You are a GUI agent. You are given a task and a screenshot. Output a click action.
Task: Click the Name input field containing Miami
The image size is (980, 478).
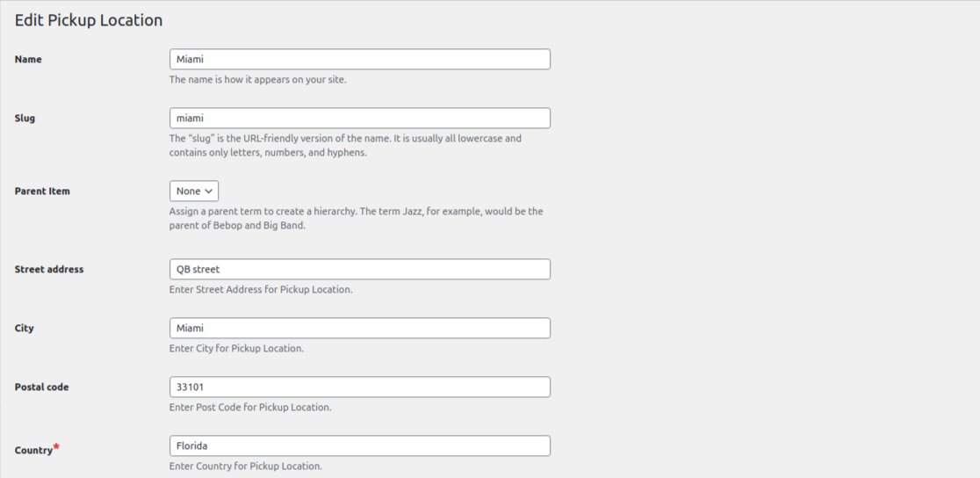click(x=359, y=59)
